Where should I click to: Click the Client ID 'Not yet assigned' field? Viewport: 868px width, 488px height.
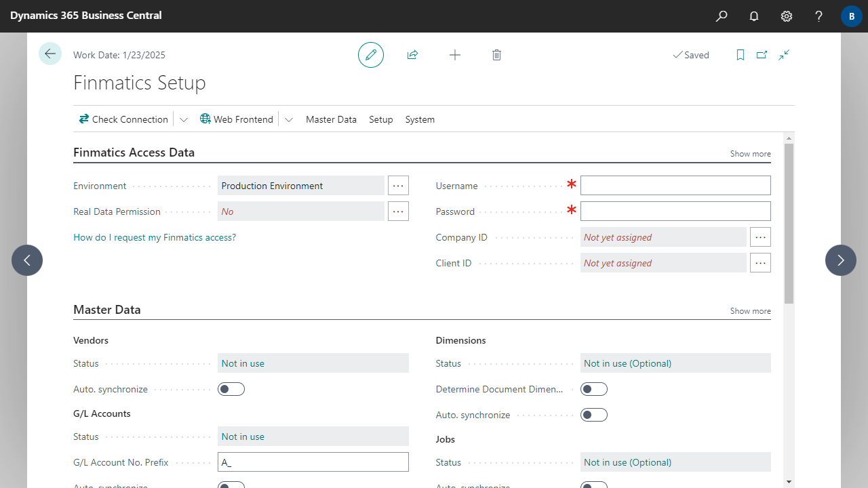[663, 262]
